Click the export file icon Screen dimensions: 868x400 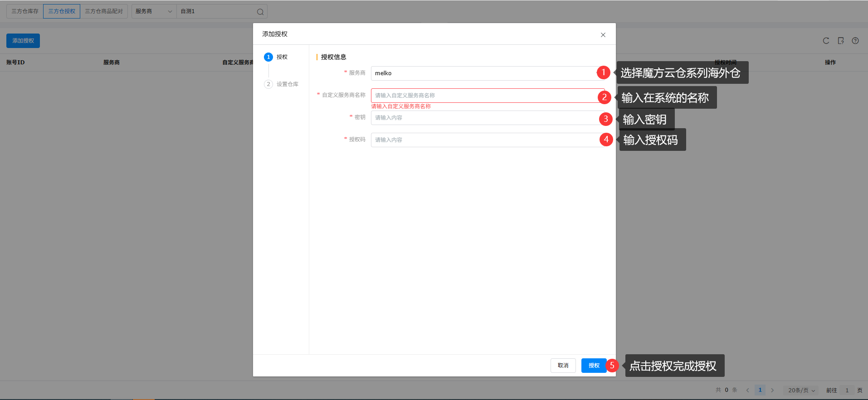point(840,41)
